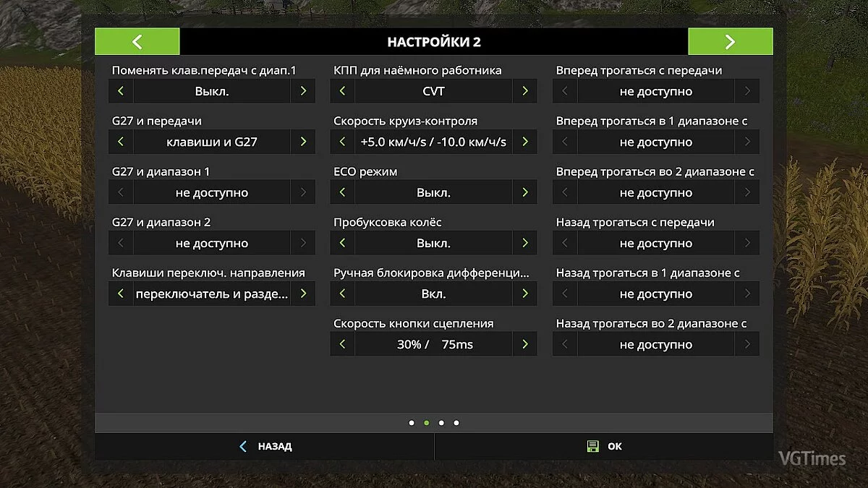Confirm settings with the ОК button

click(604, 446)
